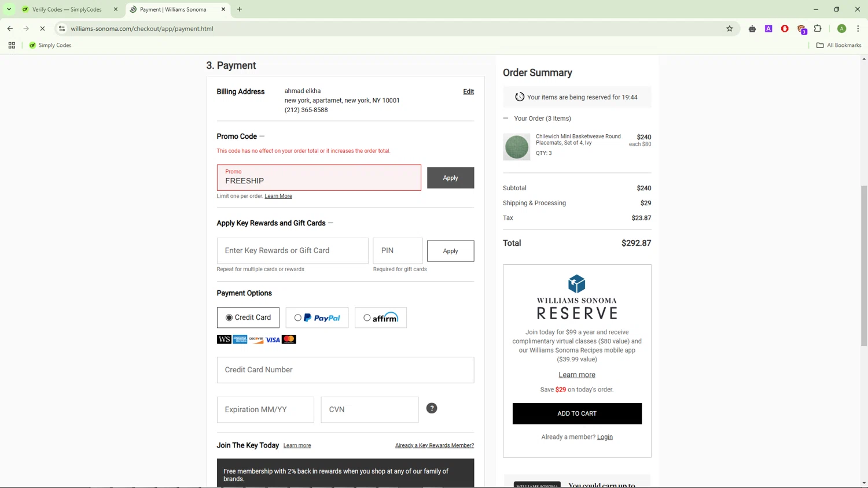Switch to Verify Codes — SimplyCodes tab

(x=67, y=9)
